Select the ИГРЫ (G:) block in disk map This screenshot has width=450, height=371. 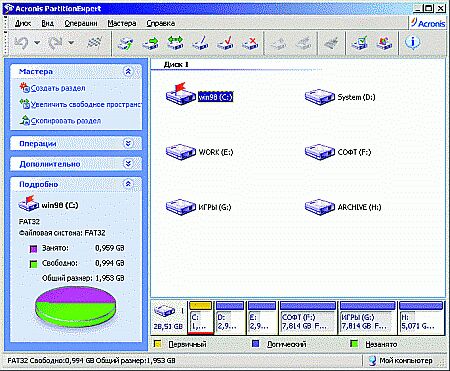368,318
